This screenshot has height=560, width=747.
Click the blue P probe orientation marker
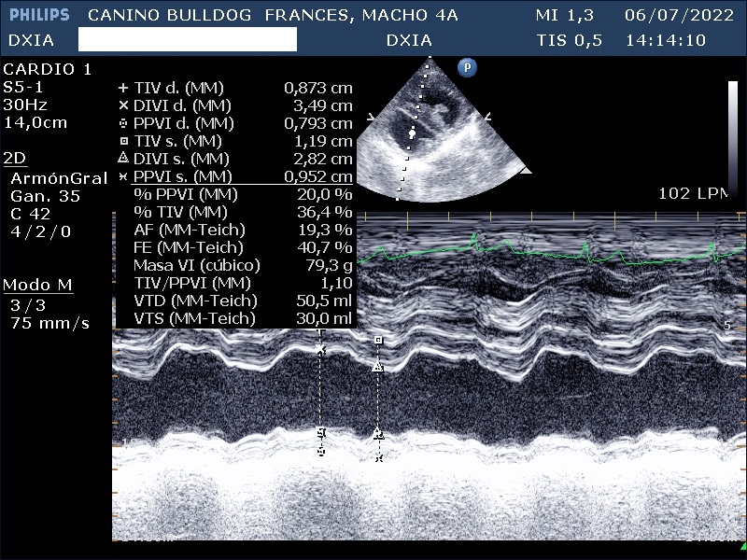(x=465, y=67)
